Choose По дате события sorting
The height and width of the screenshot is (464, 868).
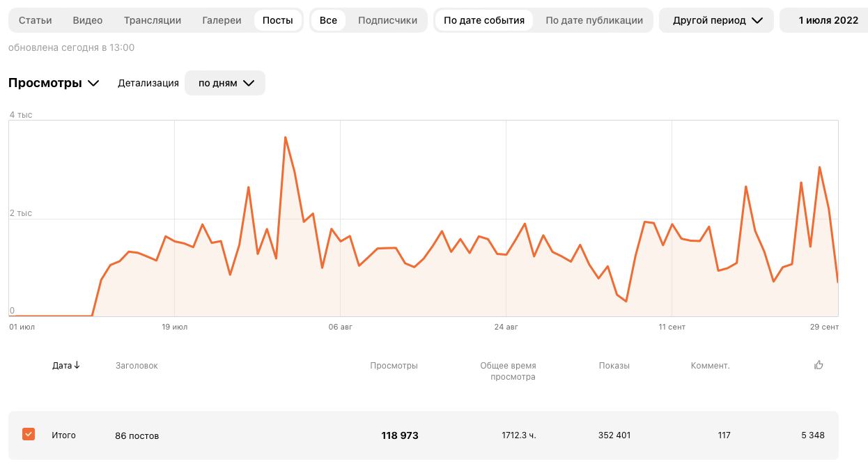pyautogui.click(x=484, y=20)
